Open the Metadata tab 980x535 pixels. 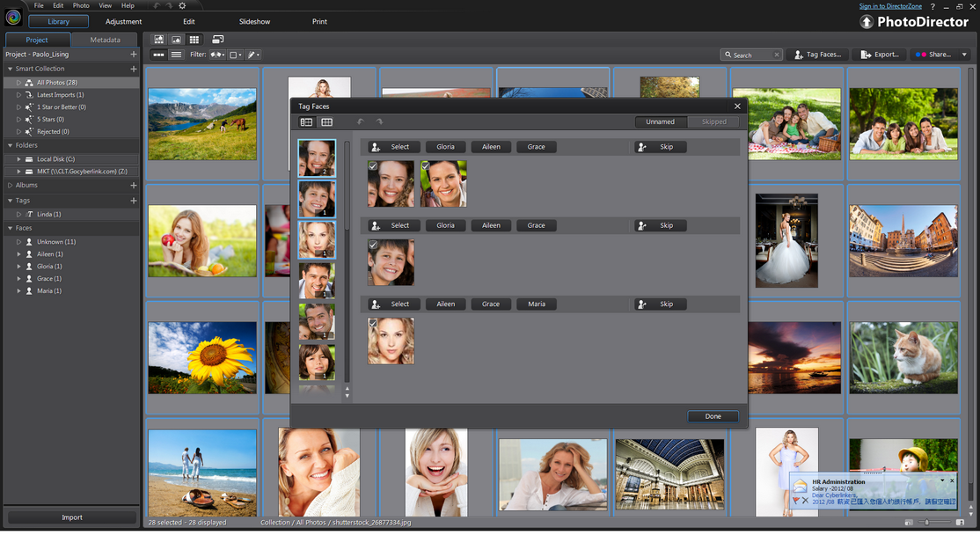[105, 40]
